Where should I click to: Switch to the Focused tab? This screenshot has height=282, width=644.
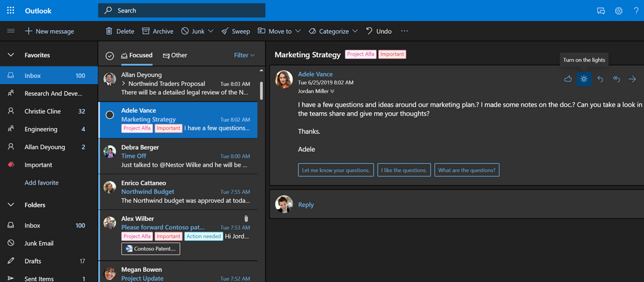click(137, 55)
